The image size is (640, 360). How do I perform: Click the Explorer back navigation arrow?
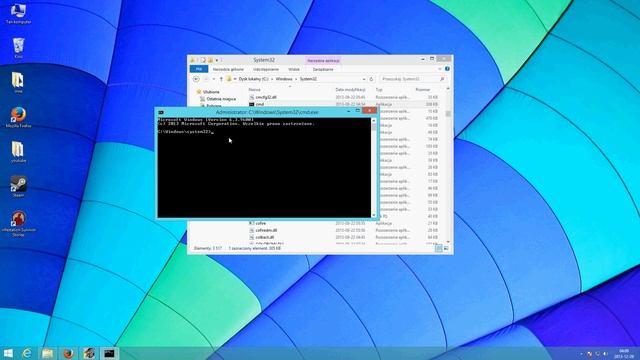tap(196, 79)
